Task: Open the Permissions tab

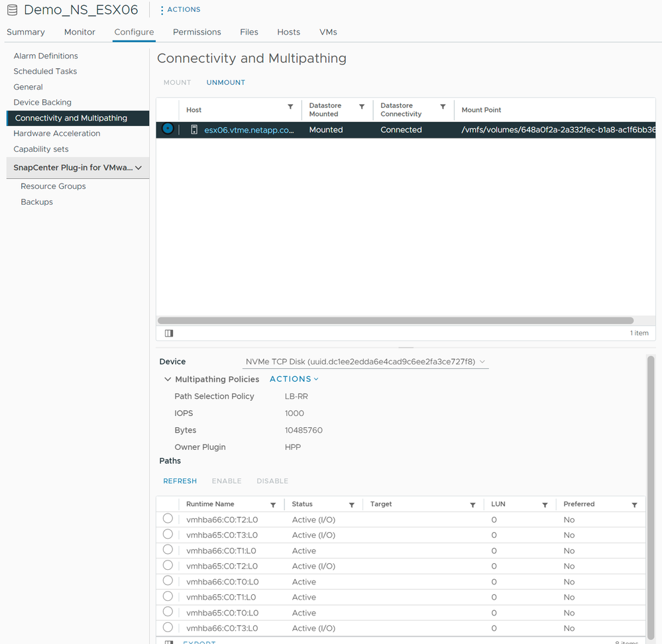Action: 197,32
